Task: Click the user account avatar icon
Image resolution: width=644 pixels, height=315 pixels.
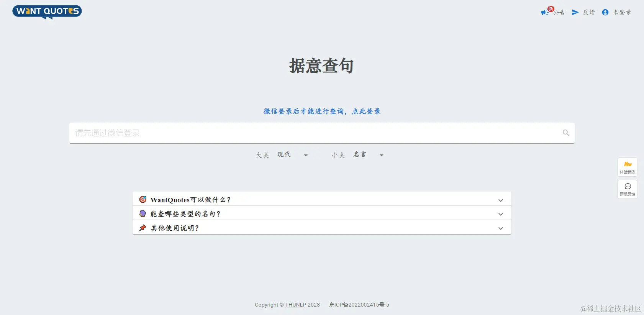Action: point(605,13)
